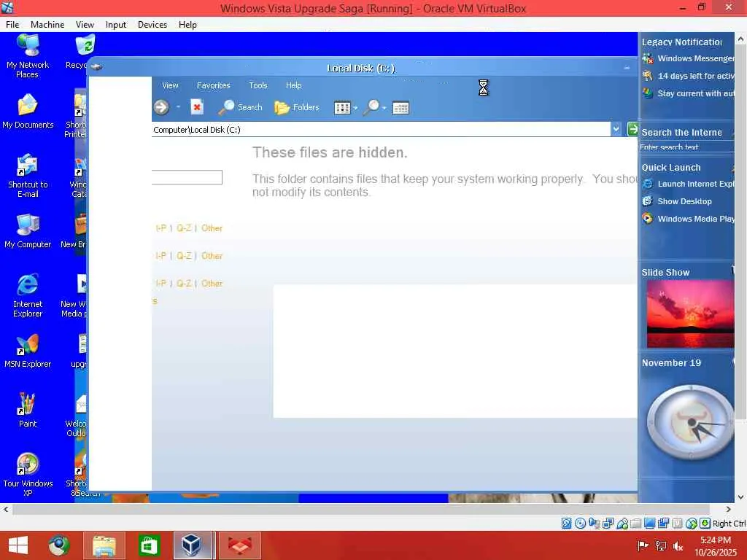Click Action Center flag tray icon
The image size is (747, 560).
(643, 545)
